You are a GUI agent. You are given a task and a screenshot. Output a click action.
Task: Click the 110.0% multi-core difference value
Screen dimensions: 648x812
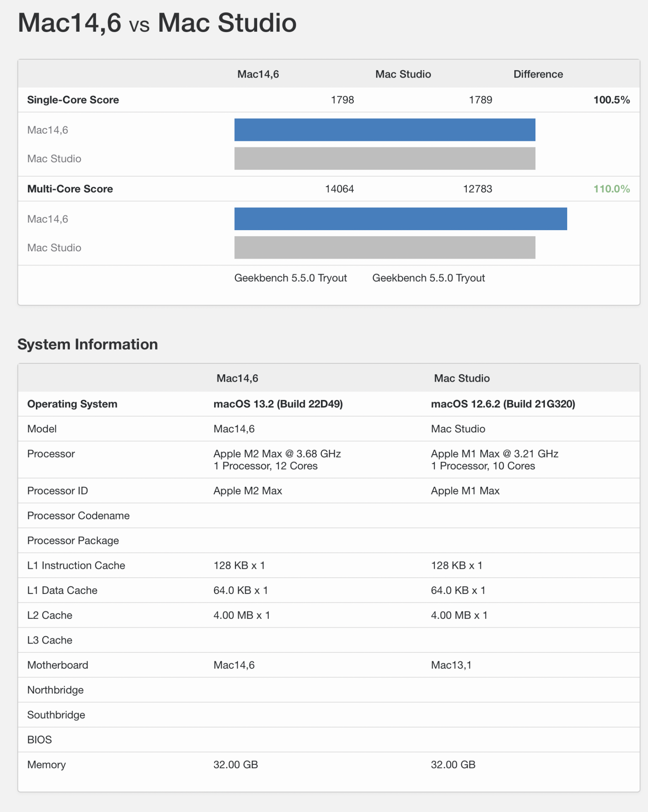tap(611, 189)
